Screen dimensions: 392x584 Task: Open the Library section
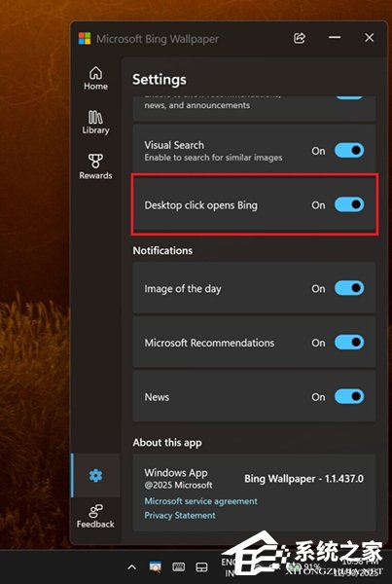click(x=95, y=123)
